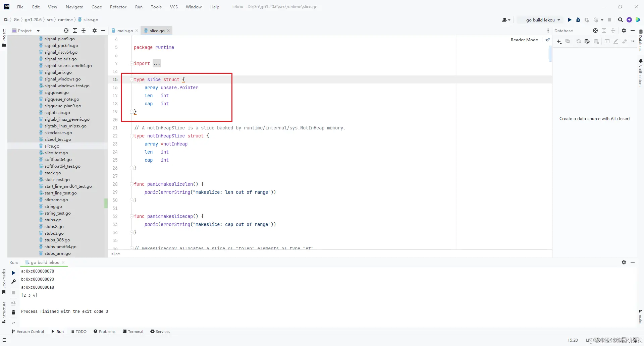
Task: Collapse panicmakeslicelen function fold
Action: [131, 184]
